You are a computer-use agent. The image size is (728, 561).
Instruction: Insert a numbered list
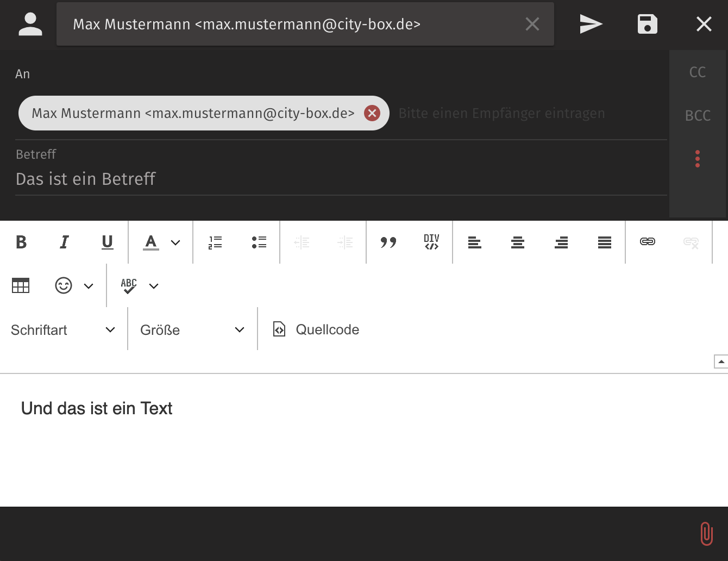(x=215, y=242)
